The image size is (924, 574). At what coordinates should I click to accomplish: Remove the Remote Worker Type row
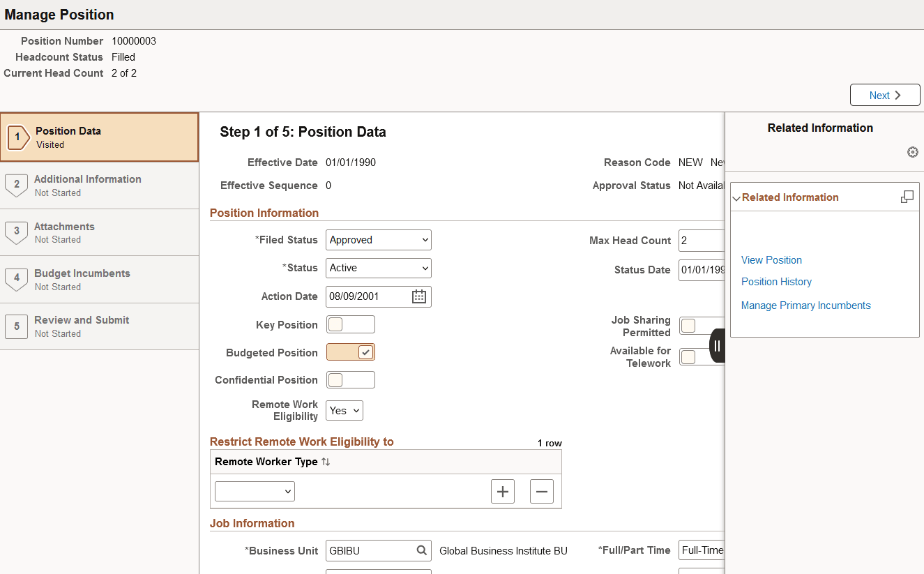(x=541, y=491)
